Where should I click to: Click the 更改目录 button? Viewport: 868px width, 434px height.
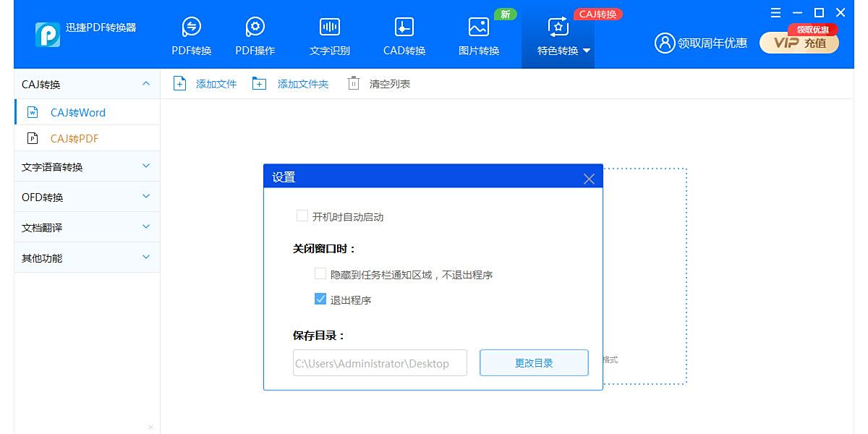click(534, 362)
